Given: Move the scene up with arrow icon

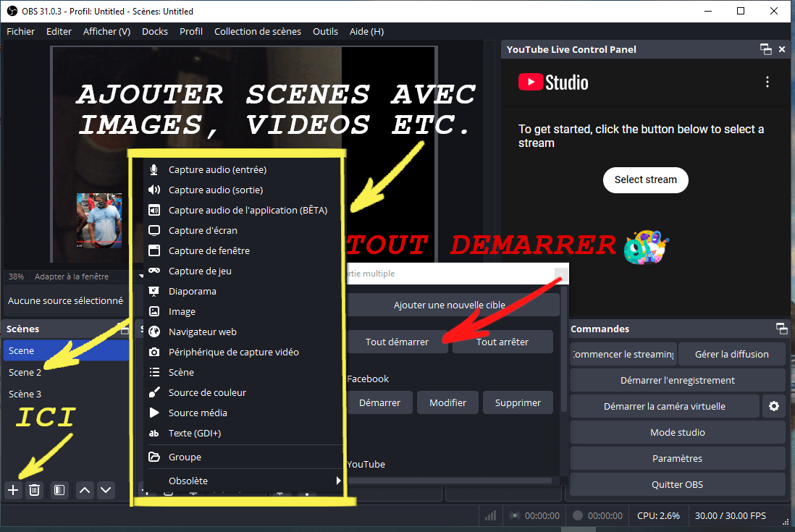Looking at the screenshot, I should tap(85, 490).
